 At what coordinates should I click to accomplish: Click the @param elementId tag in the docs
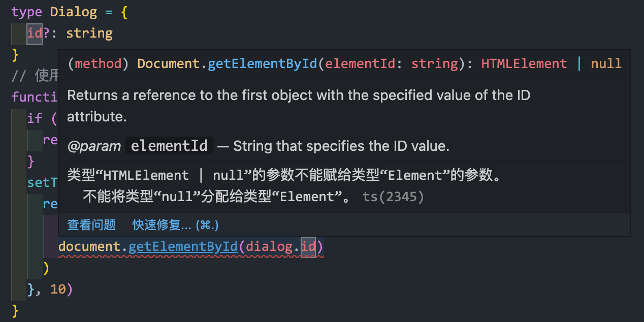pos(140,146)
